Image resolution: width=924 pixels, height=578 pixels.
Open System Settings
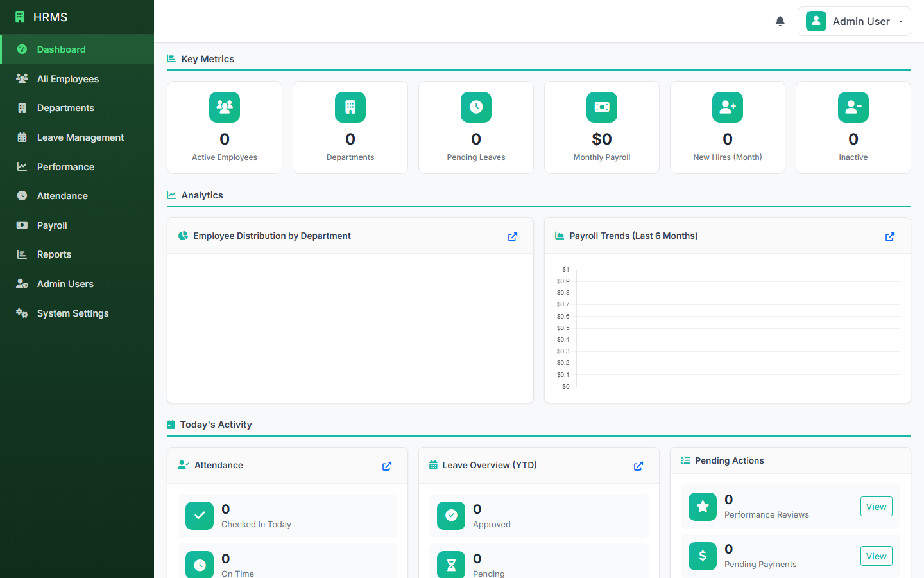pyautogui.click(x=77, y=313)
